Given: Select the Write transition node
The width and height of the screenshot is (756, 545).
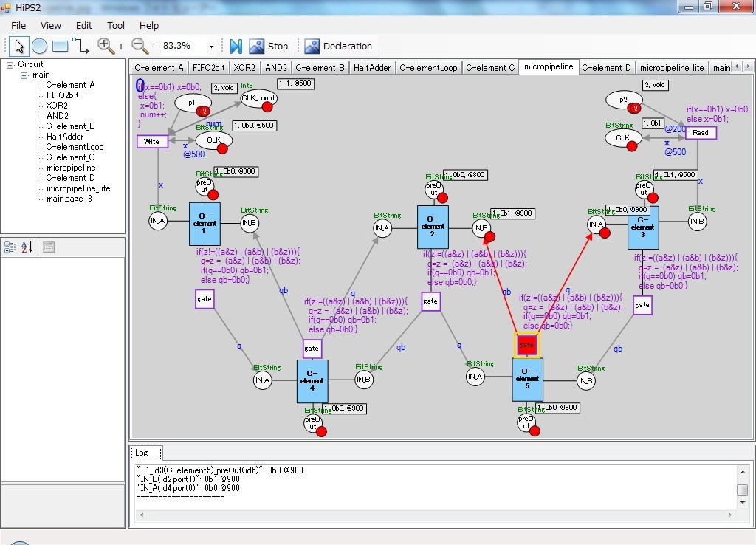Looking at the screenshot, I should (152, 141).
